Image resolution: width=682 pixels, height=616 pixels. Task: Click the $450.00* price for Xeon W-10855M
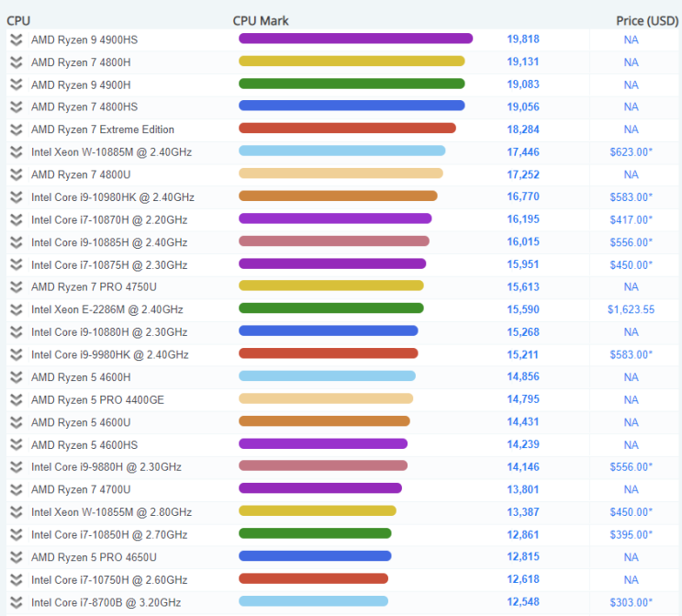[x=632, y=512]
